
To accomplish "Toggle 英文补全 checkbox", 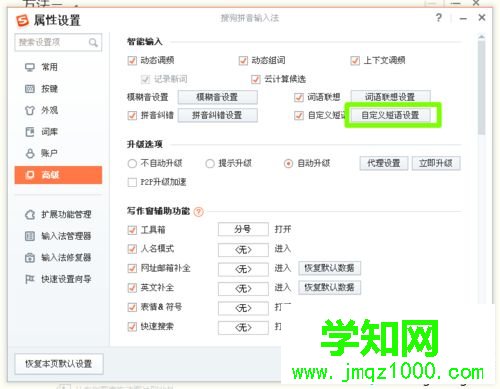I will 132,288.
